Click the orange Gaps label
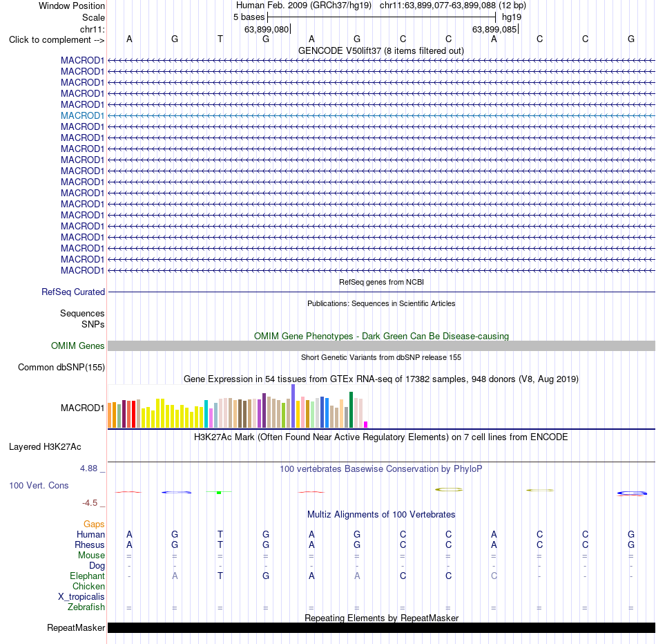Screen dimensions: 656x644 coord(94,524)
